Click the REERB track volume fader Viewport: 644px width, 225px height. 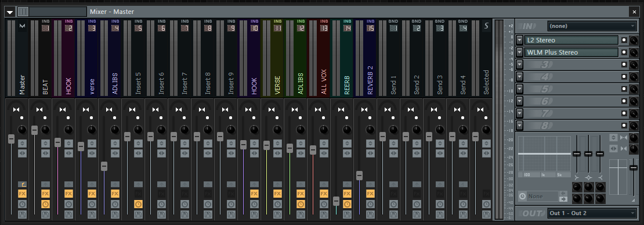(336, 201)
